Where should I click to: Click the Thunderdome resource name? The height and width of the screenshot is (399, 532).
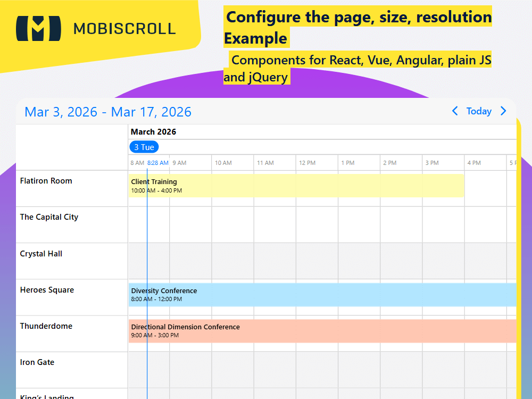coord(46,326)
